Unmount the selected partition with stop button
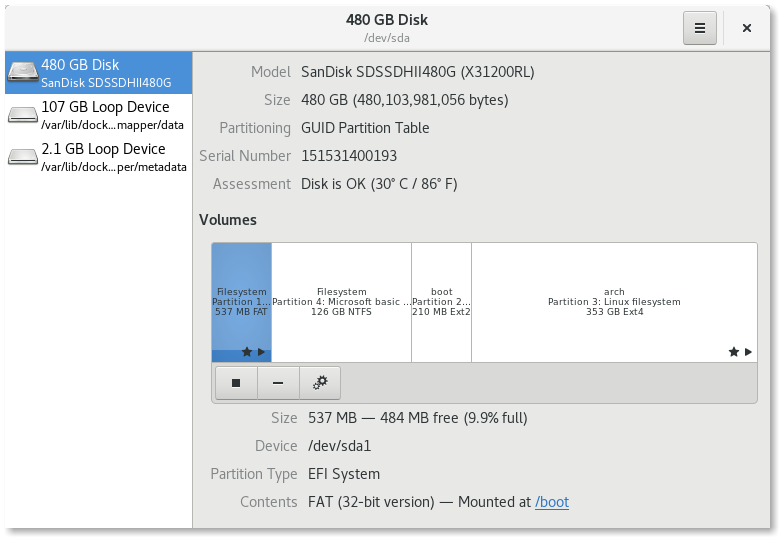The height and width of the screenshot is (537, 779). tap(236, 383)
